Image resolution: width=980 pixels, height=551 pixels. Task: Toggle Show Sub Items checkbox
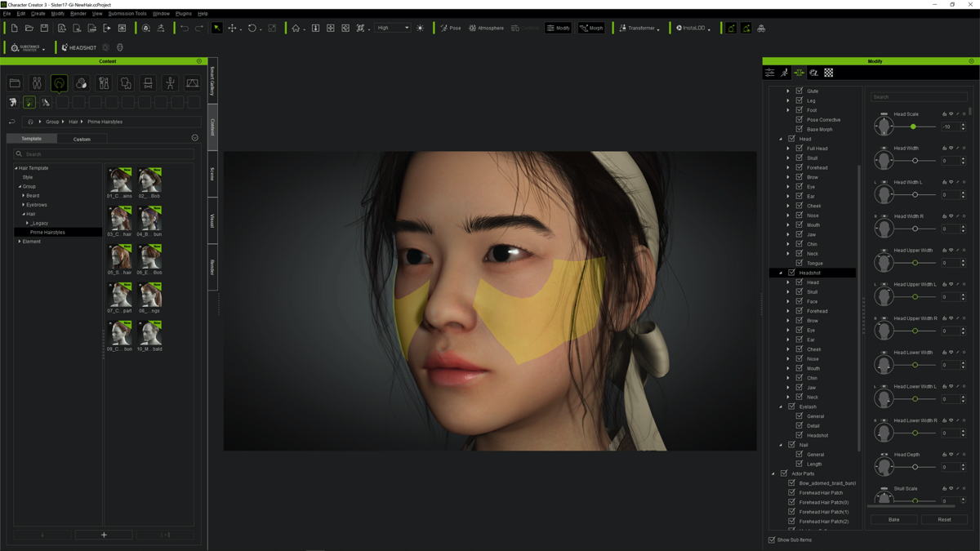(x=772, y=540)
